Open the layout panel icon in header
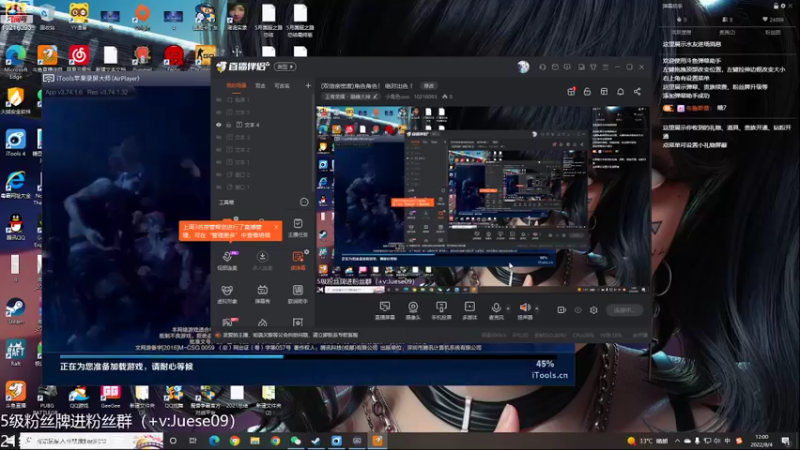 pos(604,92)
